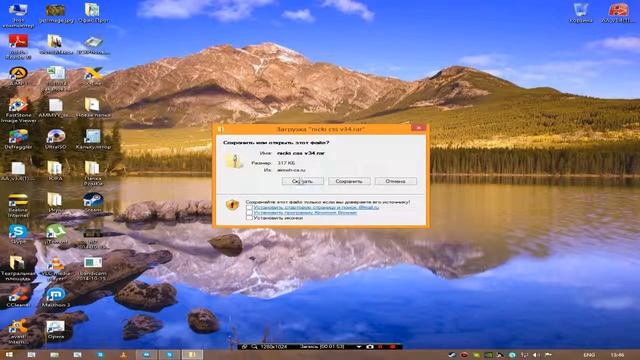Open the Калькулятор desktop shortcut
This screenshot has height=360, width=640.
(93, 140)
